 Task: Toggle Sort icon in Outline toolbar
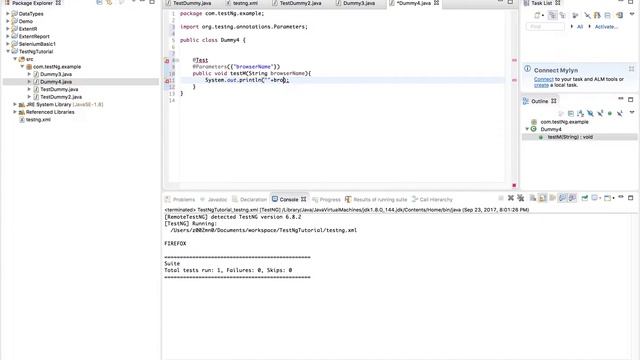pyautogui.click(x=580, y=113)
